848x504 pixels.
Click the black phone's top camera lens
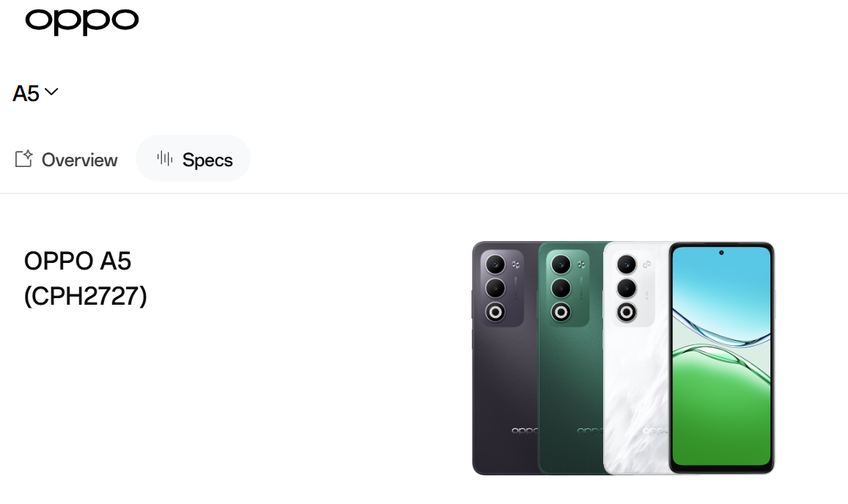(x=495, y=264)
